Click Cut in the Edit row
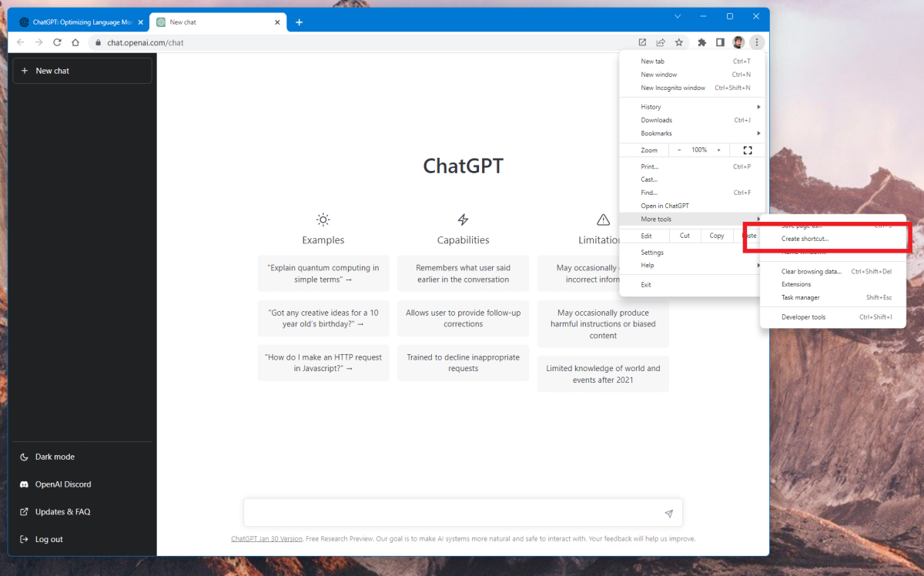The height and width of the screenshot is (576, 924). pyautogui.click(x=685, y=236)
